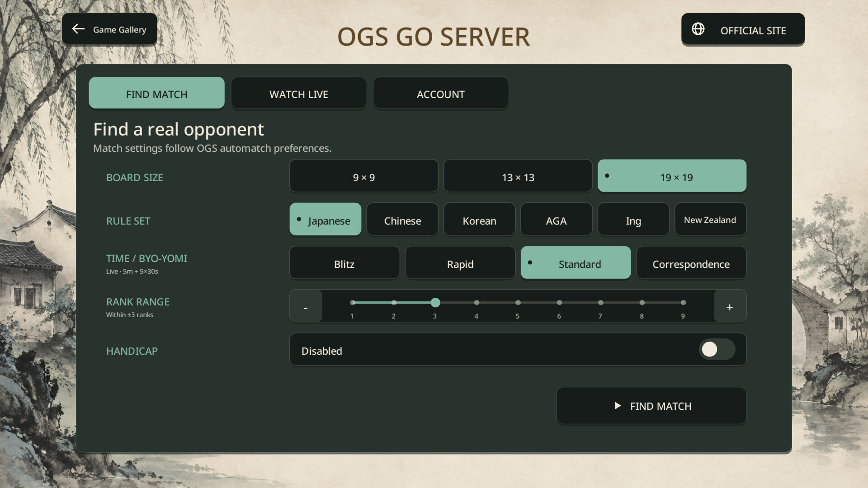Click the 'Within ±3 ranks' label

tap(130, 315)
